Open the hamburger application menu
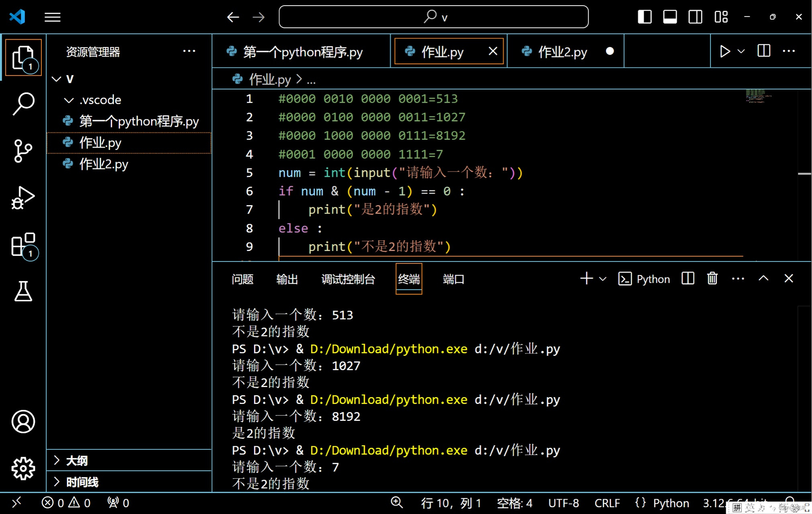This screenshot has width=812, height=514. (52, 17)
